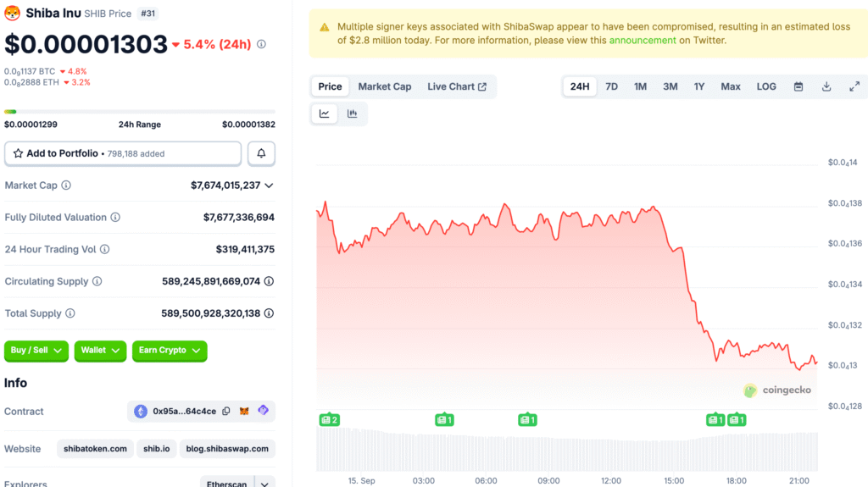868x487 pixels.
Task: Click the $7,677,336,694 valuation value
Action: coord(238,218)
